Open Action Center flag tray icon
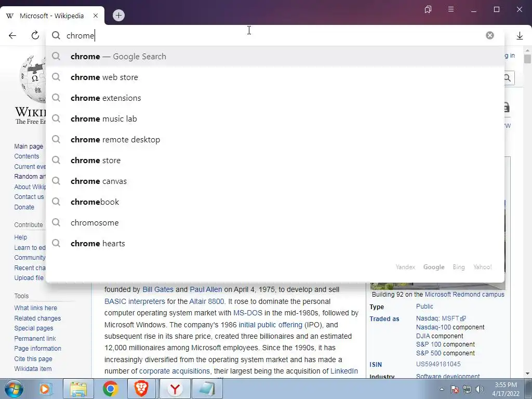532x399 pixels. (x=455, y=389)
